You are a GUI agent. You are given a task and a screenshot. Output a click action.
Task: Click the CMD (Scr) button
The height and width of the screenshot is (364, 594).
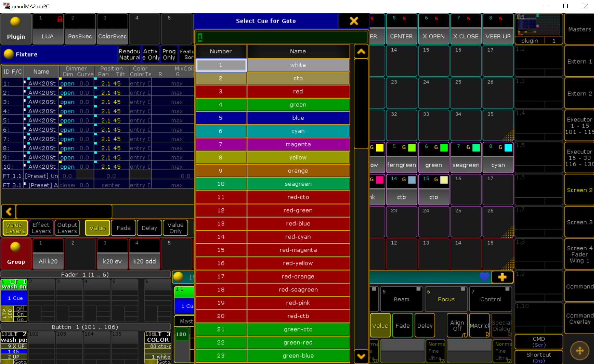pos(539,342)
